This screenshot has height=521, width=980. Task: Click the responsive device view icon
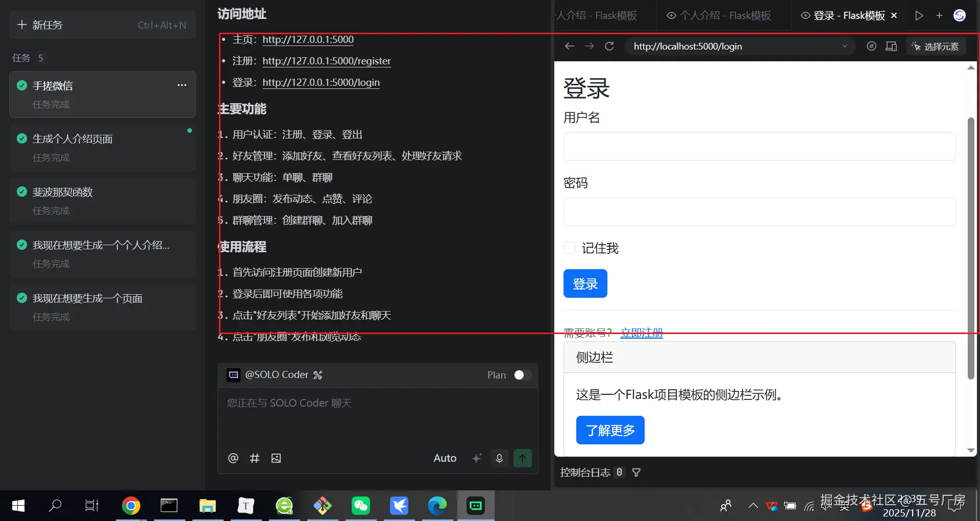click(x=891, y=46)
